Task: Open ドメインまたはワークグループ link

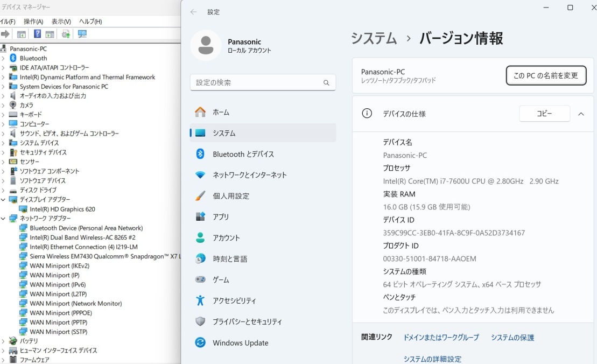Action: click(441, 338)
